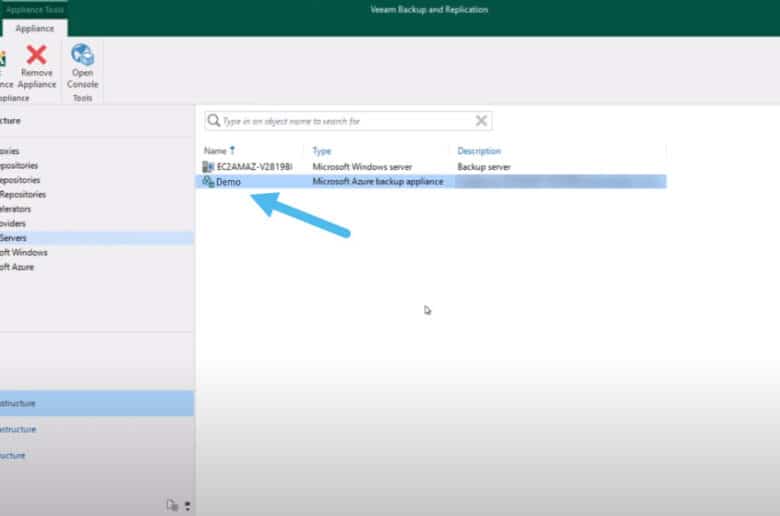The width and height of the screenshot is (780, 516).
Task: Click into the object name search field
Action: 347,121
